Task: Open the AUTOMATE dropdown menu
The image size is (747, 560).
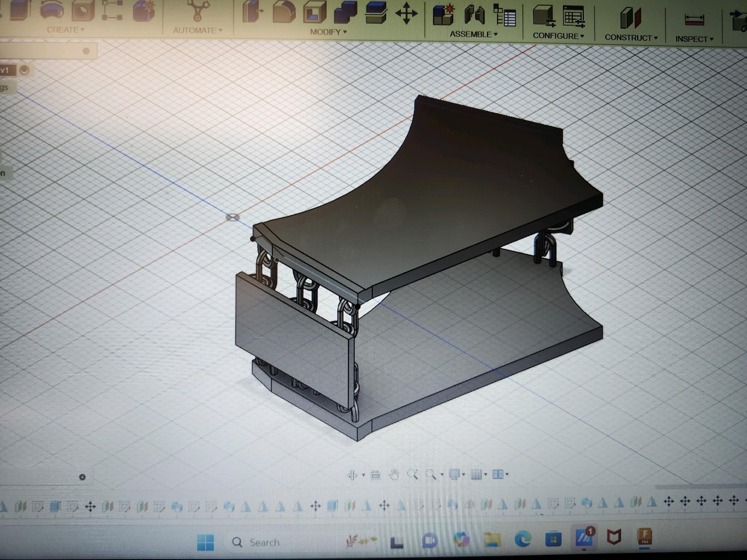Action: click(x=198, y=30)
